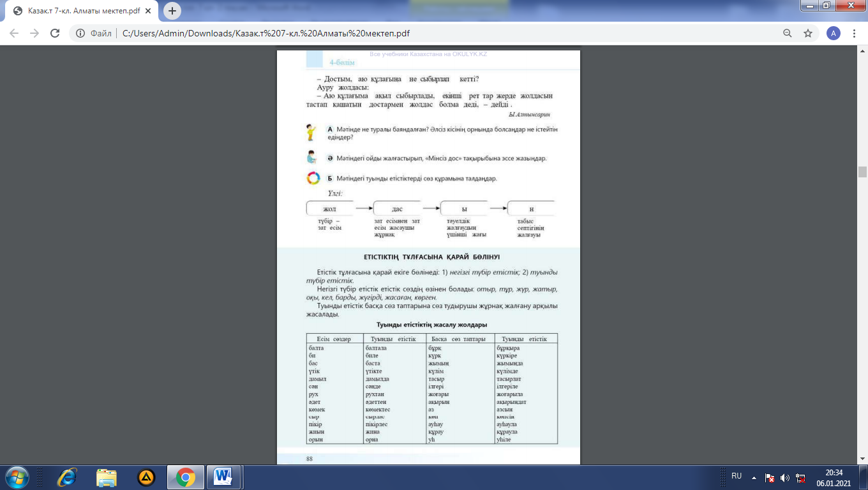Click the section label 4-бөлім
This screenshot has width=868, height=490.
tap(342, 62)
